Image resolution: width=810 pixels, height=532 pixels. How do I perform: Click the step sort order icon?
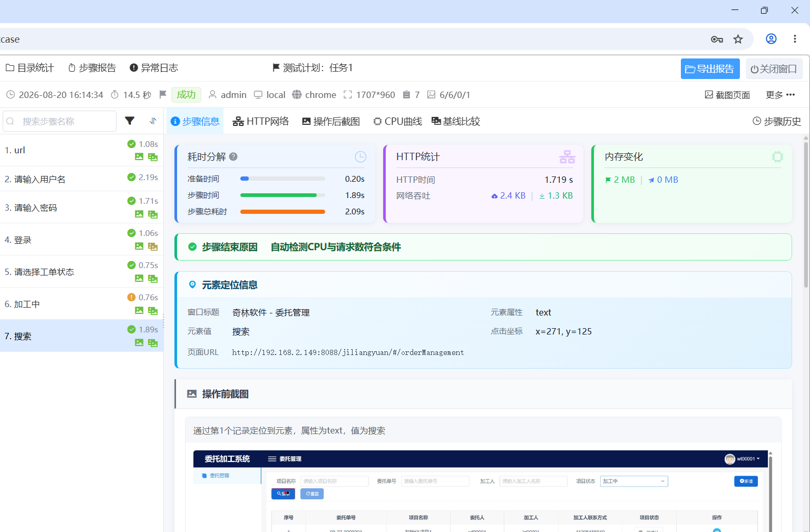click(x=153, y=121)
